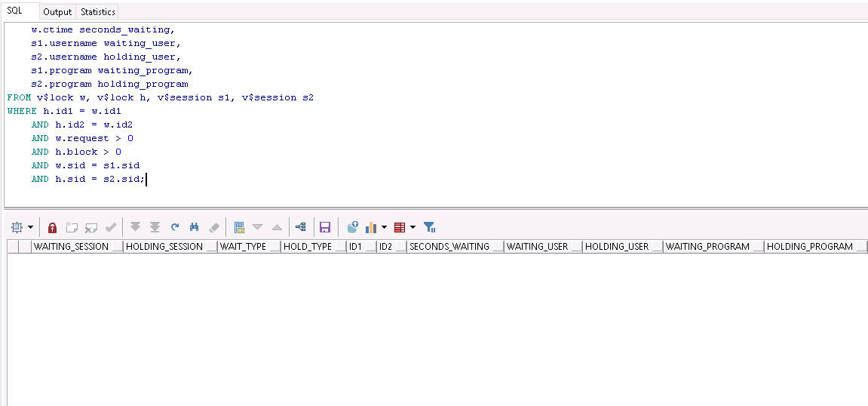Click the SECONDS_WAITING column header
Viewport: 868px width, 406px height.
[x=449, y=247]
